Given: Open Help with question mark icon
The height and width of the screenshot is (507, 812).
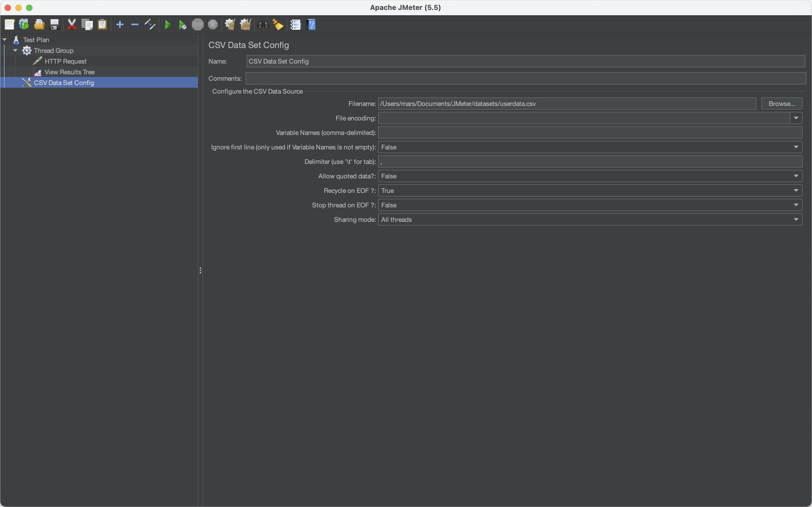Looking at the screenshot, I should click(x=311, y=25).
